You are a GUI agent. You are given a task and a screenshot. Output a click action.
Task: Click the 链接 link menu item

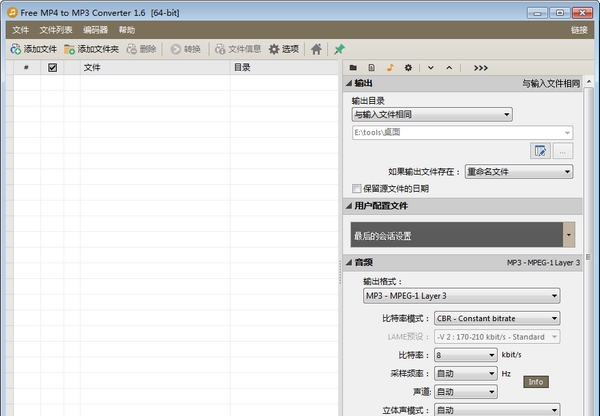pyautogui.click(x=579, y=30)
